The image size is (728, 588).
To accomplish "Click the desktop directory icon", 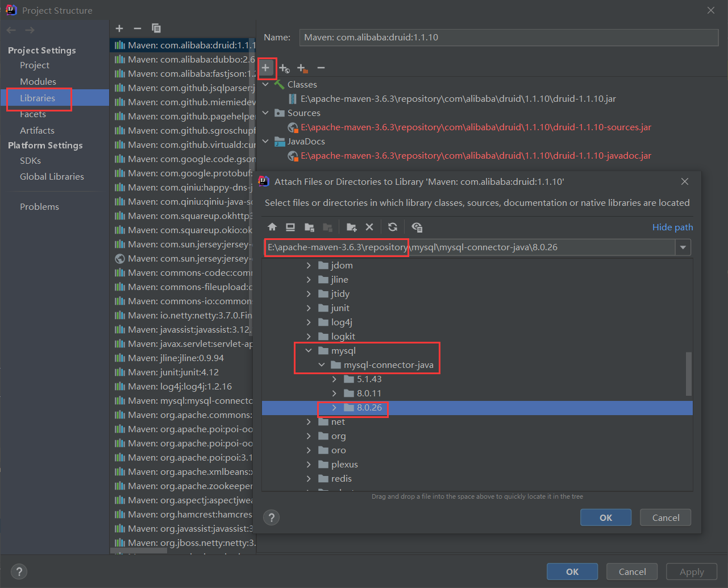I will click(x=290, y=227).
